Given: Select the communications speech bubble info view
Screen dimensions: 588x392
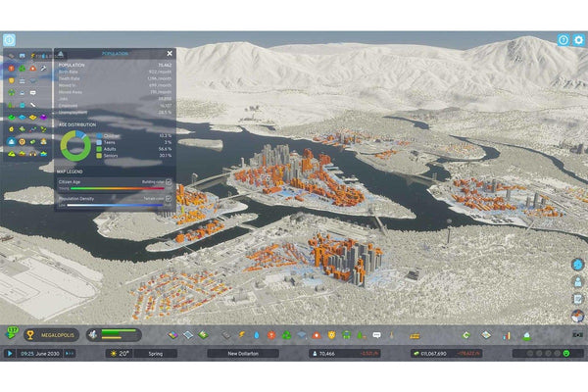Looking at the screenshot, I should (33, 92).
